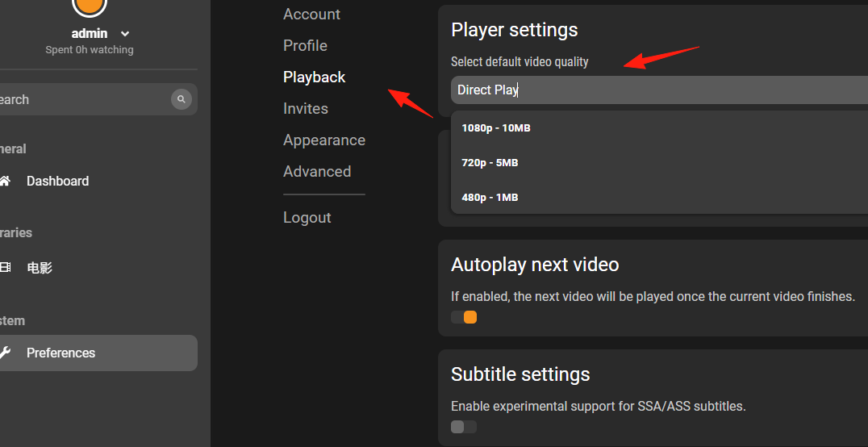Click the 'Select default video quality' label
The image size is (868, 447).
[x=520, y=62]
